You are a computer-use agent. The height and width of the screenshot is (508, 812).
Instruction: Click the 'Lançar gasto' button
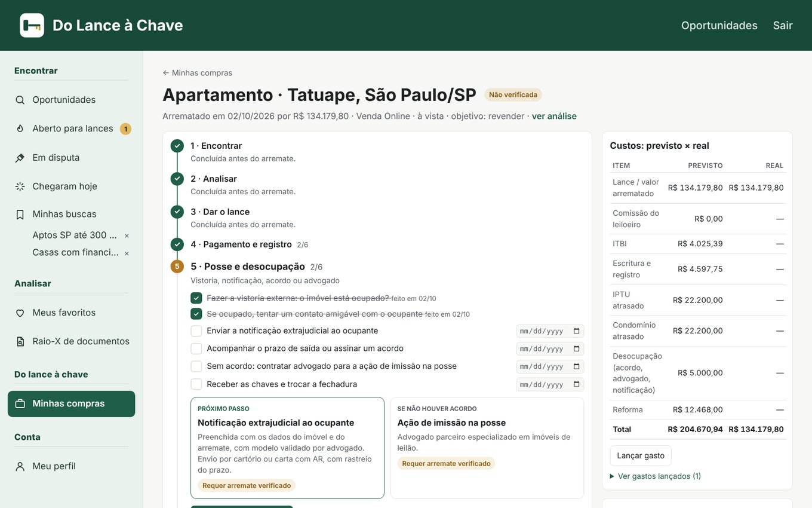coord(641,455)
